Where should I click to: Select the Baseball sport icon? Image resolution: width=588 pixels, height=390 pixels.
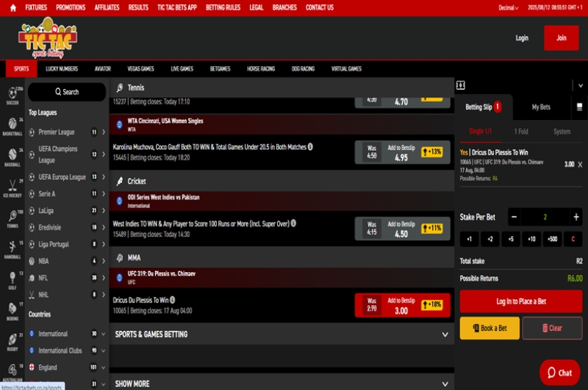point(12,157)
